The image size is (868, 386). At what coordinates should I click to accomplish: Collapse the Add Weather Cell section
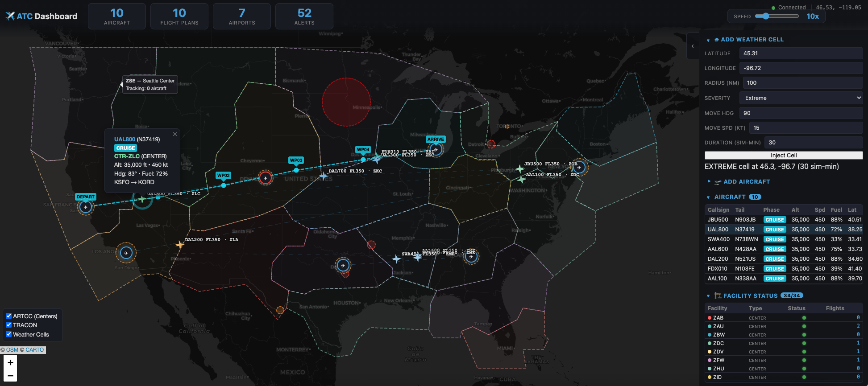click(x=708, y=40)
